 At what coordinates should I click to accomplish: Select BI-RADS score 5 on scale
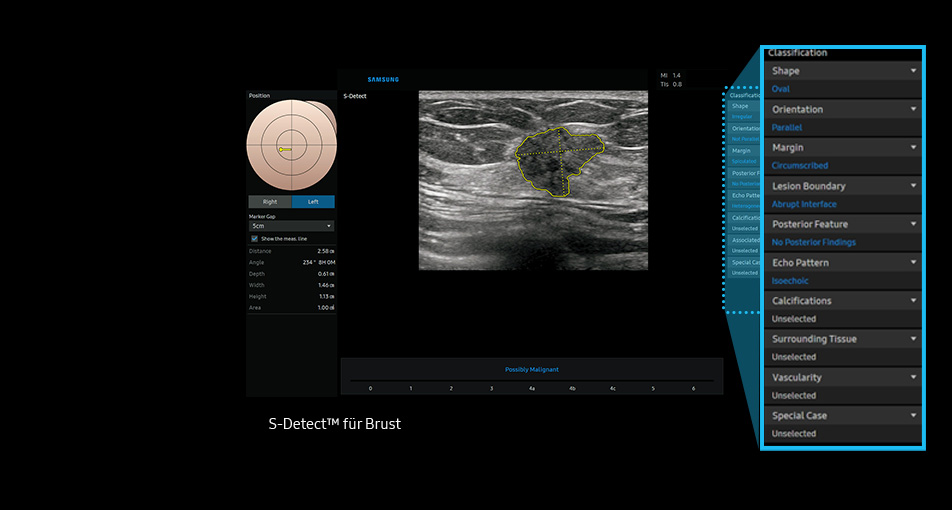[x=653, y=388]
